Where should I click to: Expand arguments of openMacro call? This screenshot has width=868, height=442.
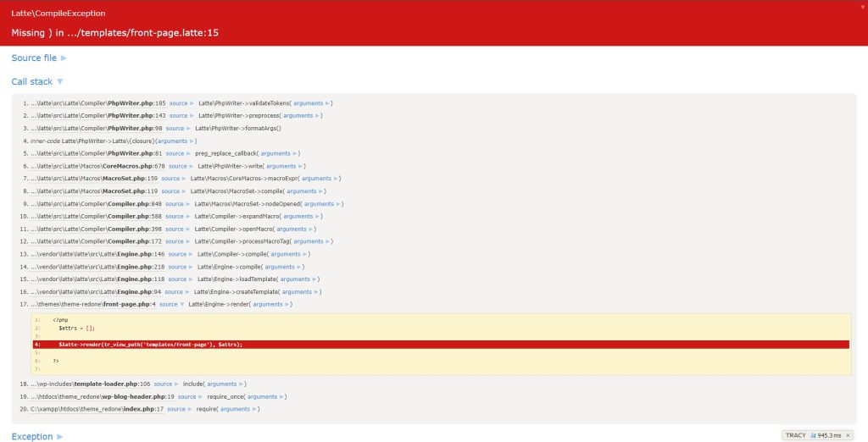coord(295,229)
